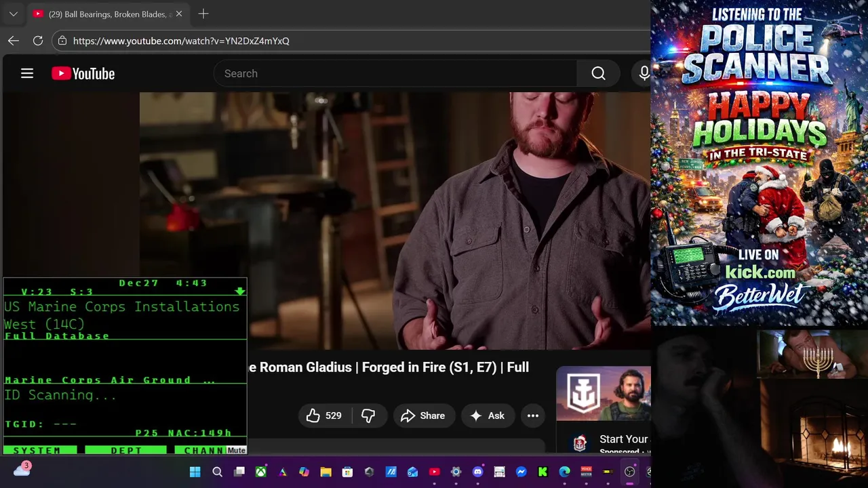The width and height of the screenshot is (868, 488).
Task: Open the World of Warships ad thumbnail
Action: click(604, 394)
